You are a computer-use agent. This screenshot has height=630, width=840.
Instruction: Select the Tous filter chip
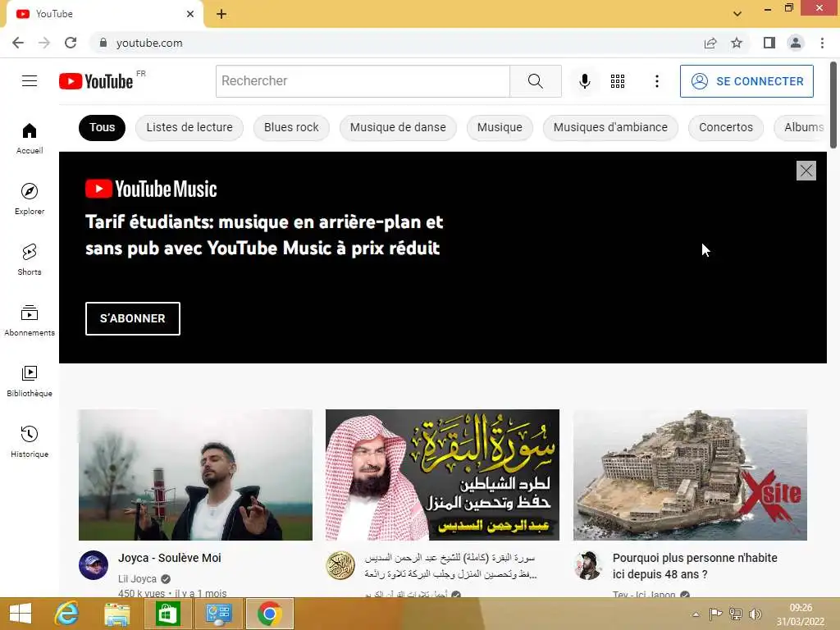coord(102,127)
